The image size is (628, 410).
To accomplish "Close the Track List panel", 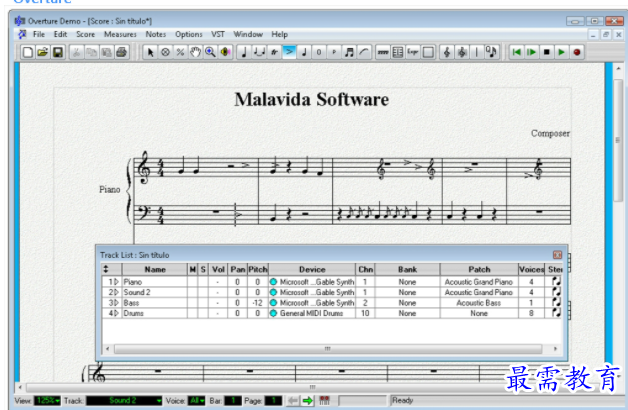I will point(558,255).
